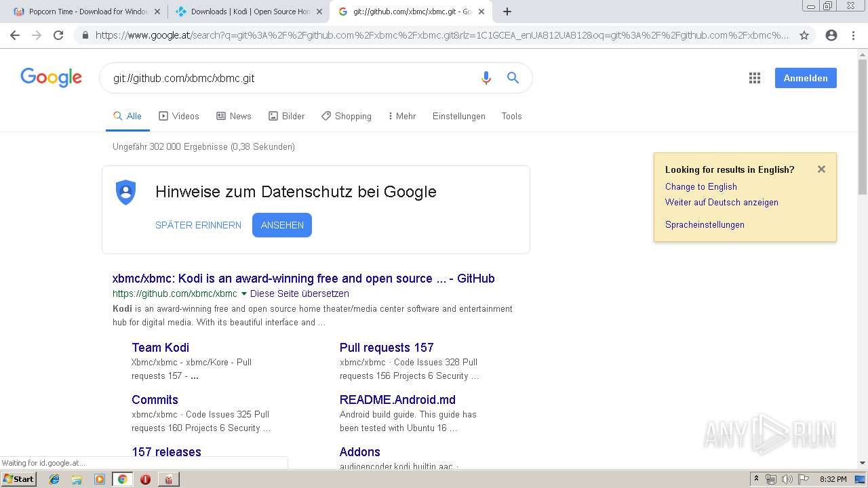Click the magnifier search button
The width and height of the screenshot is (868, 488).
click(513, 78)
